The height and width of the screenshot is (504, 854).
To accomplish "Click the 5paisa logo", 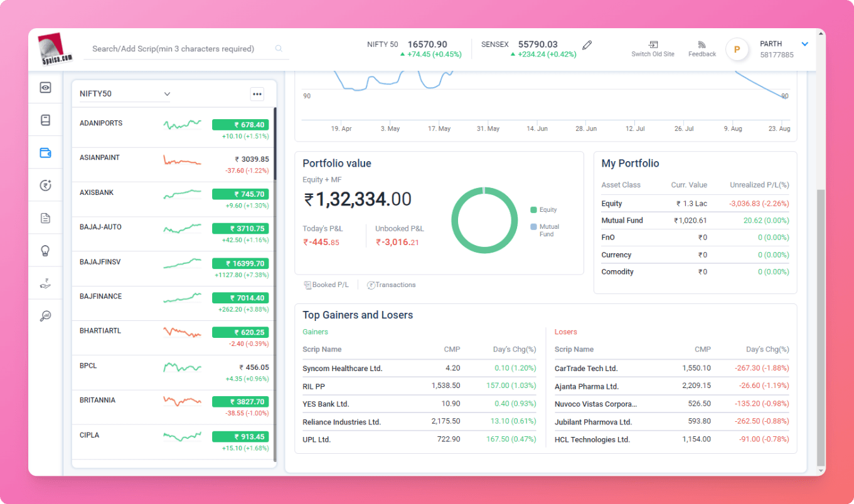I will (x=55, y=49).
